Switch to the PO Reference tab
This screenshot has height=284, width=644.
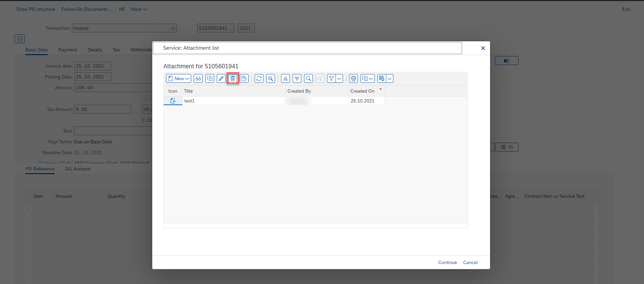pyautogui.click(x=40, y=169)
